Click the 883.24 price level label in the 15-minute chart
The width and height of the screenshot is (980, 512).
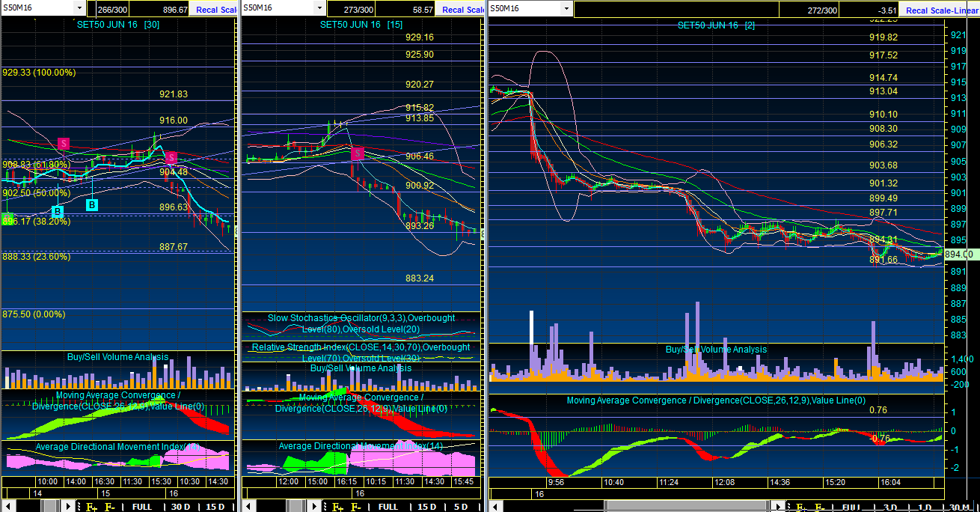420,278
